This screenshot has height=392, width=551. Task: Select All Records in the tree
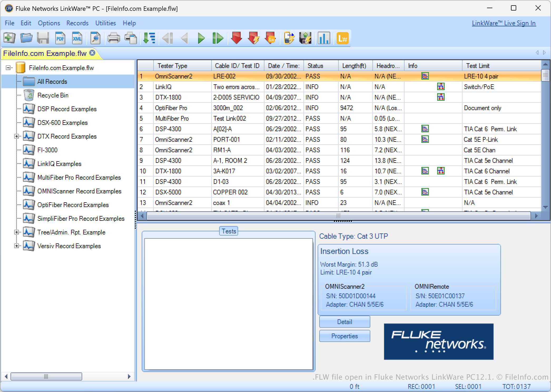pyautogui.click(x=52, y=82)
